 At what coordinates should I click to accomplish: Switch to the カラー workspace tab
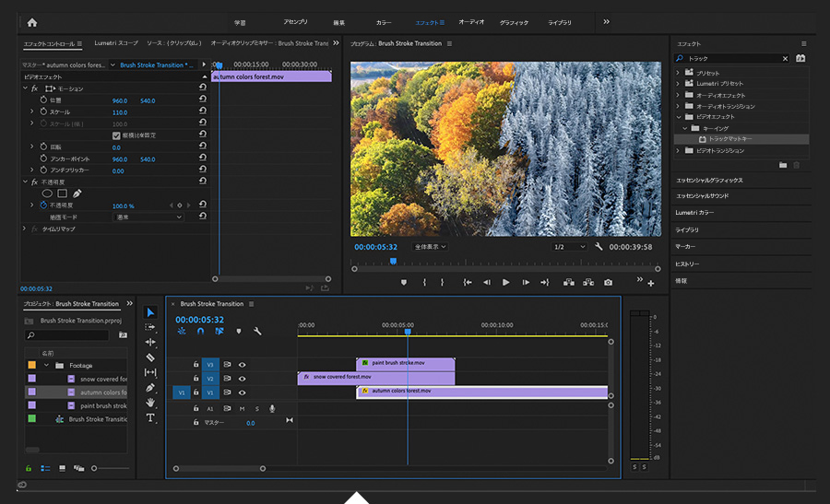(384, 22)
